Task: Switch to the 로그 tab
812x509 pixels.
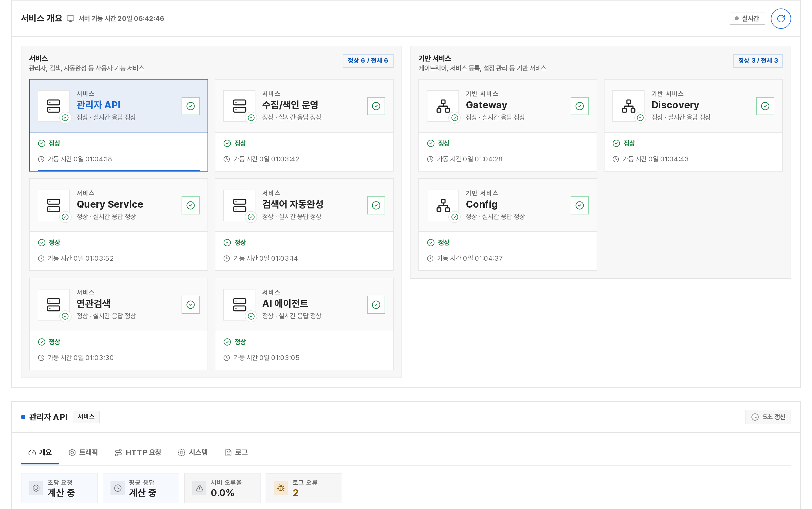Action: (236, 453)
